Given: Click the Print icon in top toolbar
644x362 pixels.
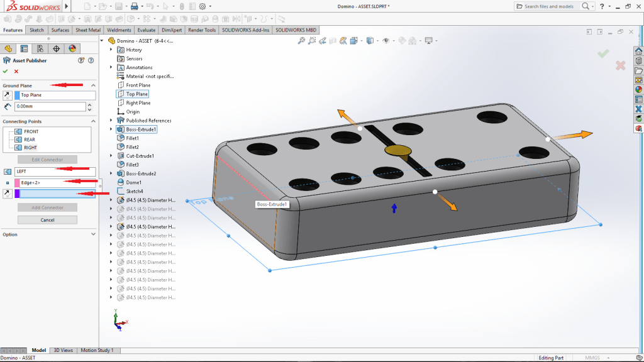Looking at the screenshot, I should coord(134,6).
